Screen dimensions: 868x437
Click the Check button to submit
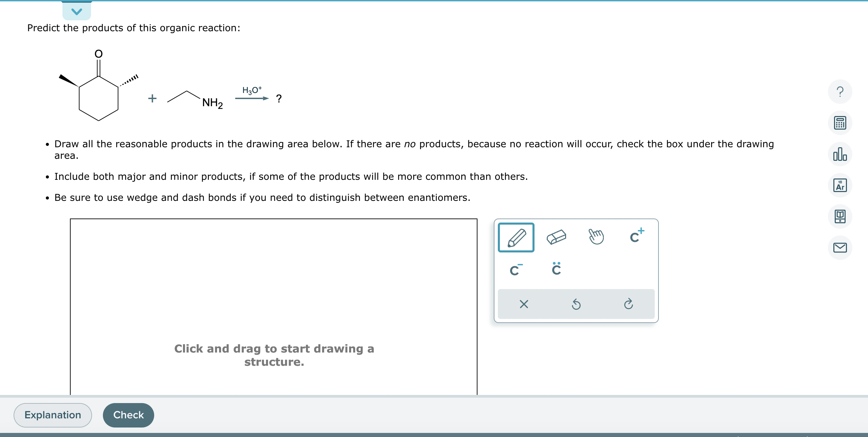point(128,415)
